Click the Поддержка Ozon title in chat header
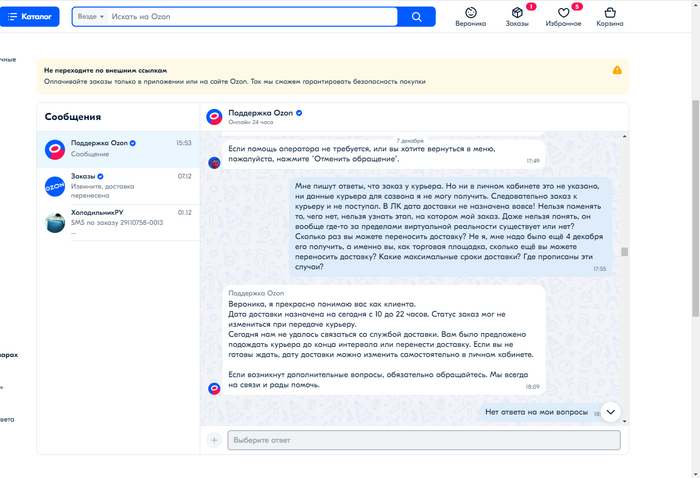 tap(260, 113)
